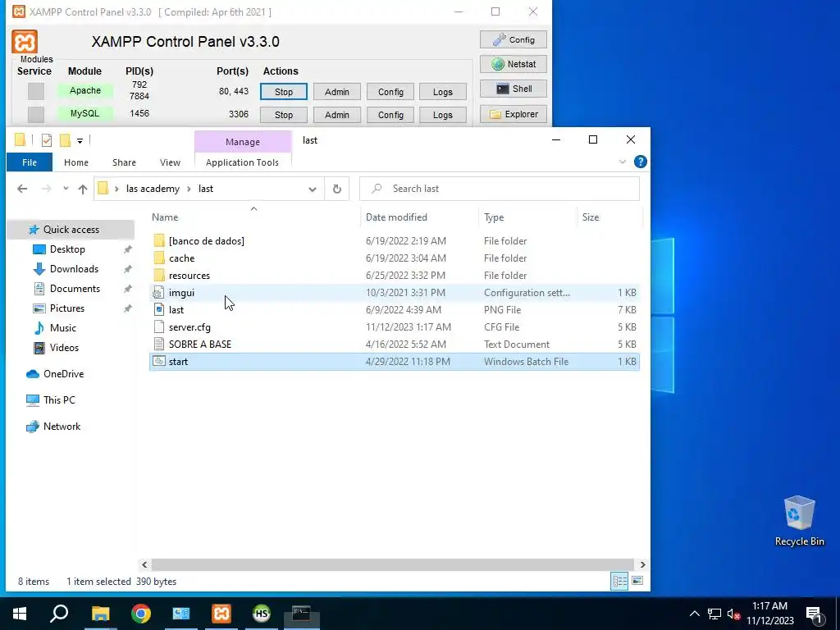Open XAMPP Config button at top right
Image resolution: width=840 pixels, height=630 pixels.
click(x=514, y=39)
